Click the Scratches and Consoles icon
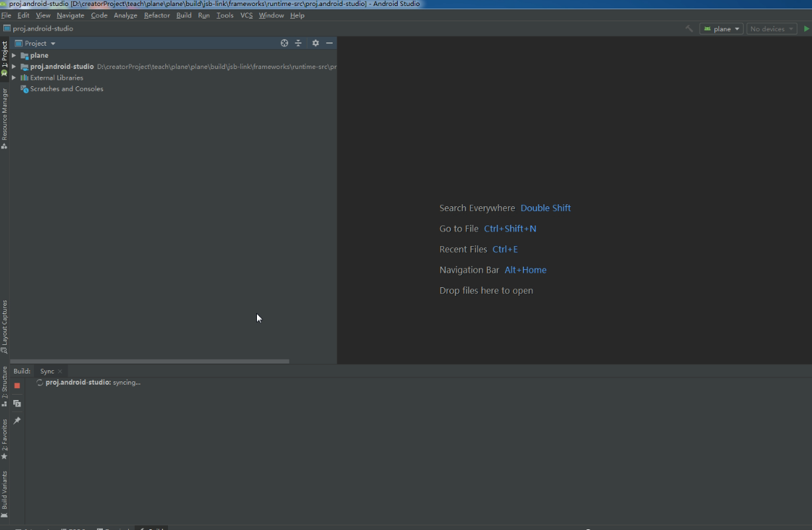Viewport: 812px width, 530px height. click(x=25, y=89)
